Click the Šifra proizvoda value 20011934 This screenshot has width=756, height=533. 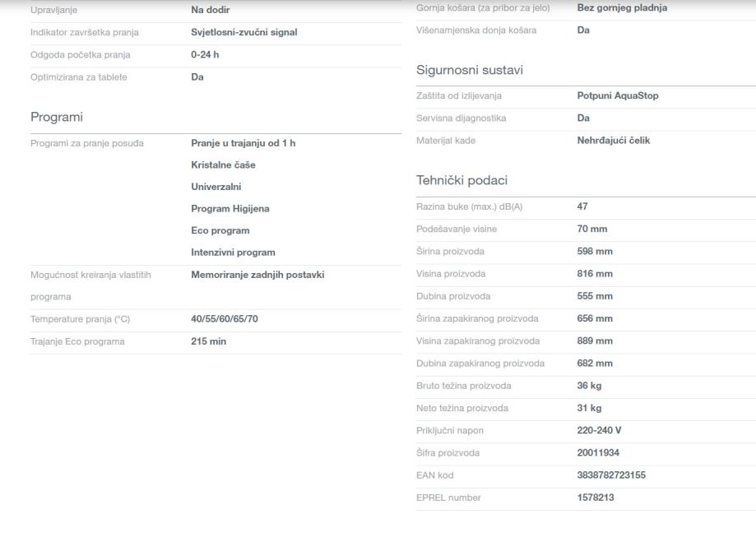(x=597, y=453)
